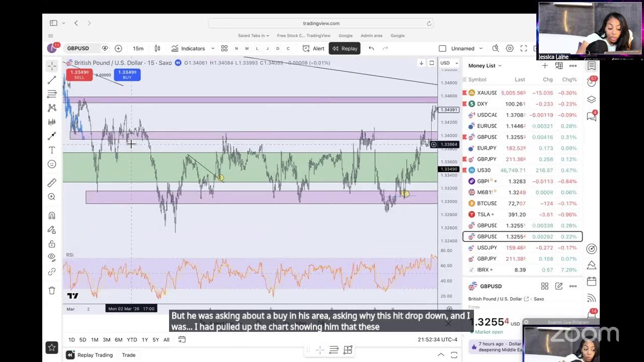
Task: Select the trend line drawing tool
Action: tap(52, 80)
